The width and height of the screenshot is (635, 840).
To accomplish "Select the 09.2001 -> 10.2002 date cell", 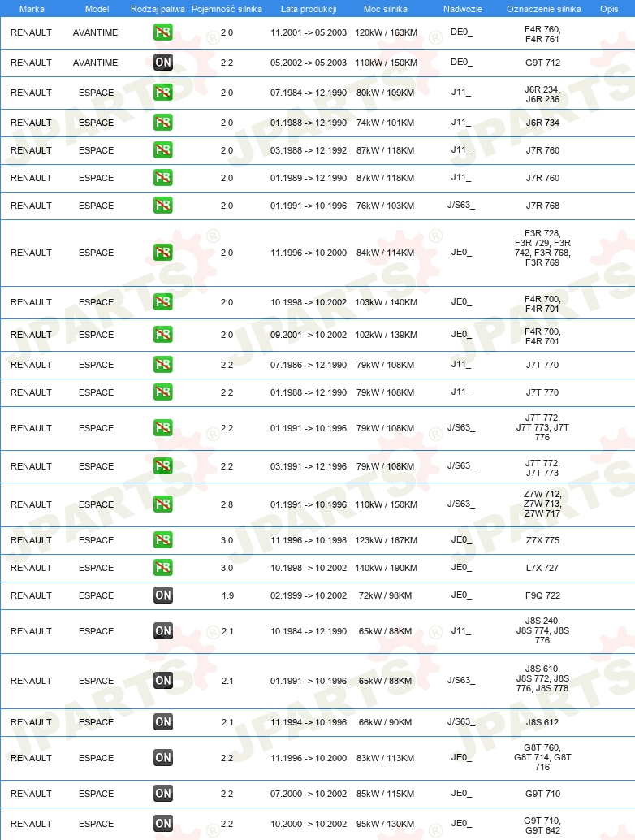I will [309, 335].
